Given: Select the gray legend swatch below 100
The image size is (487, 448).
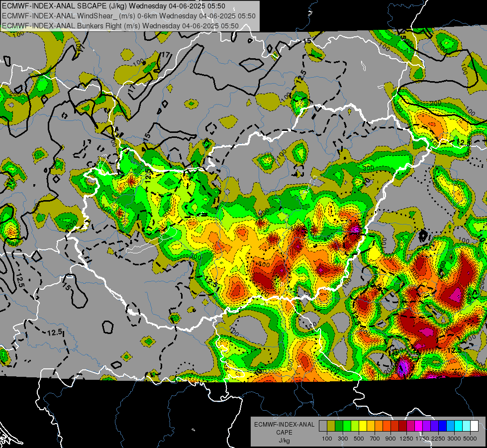Looking at the screenshot, I should click(323, 426).
